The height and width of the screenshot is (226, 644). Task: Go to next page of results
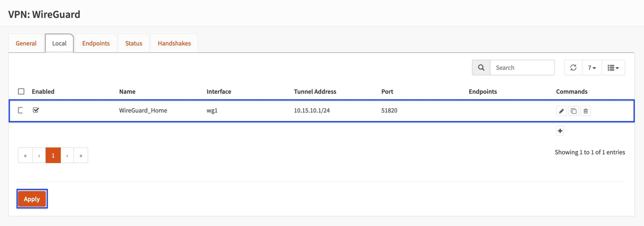(67, 155)
